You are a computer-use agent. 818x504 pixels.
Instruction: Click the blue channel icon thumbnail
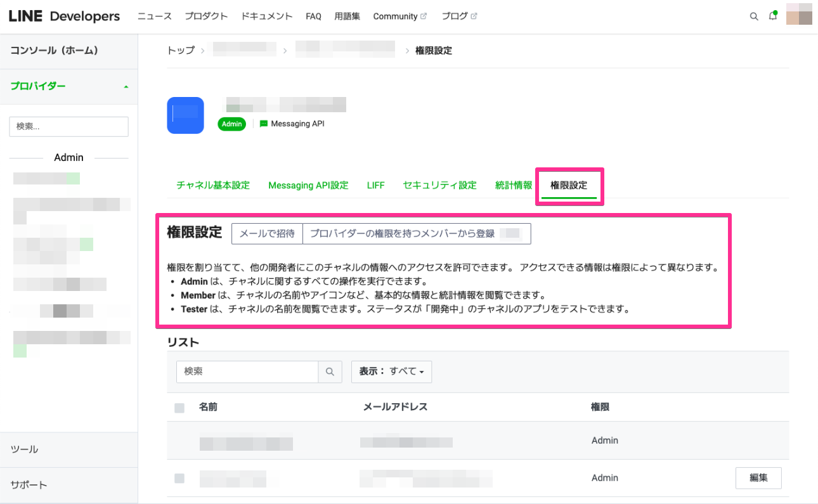click(x=185, y=115)
